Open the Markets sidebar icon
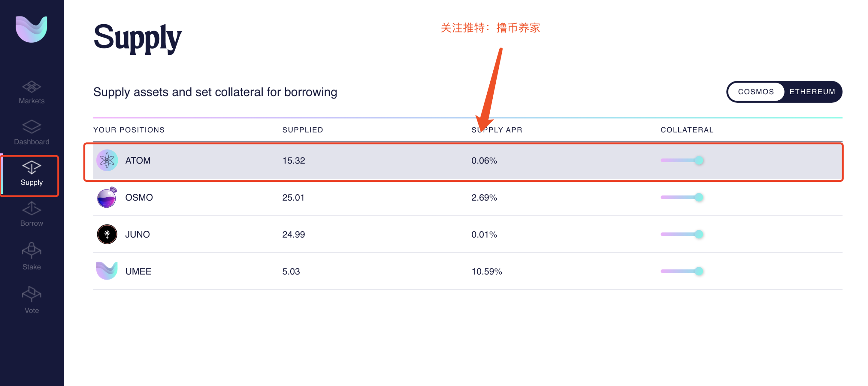Image resolution: width=868 pixels, height=386 pixels. point(31,86)
